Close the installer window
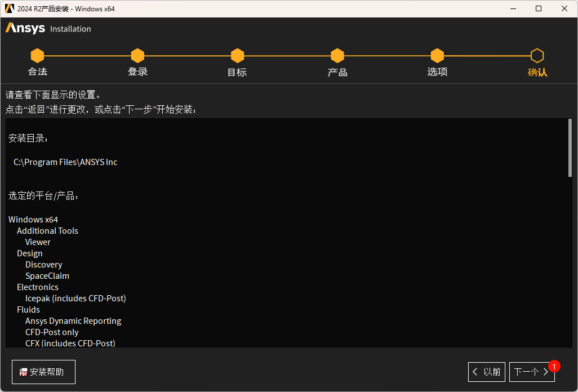This screenshot has height=392, width=578. (x=564, y=8)
